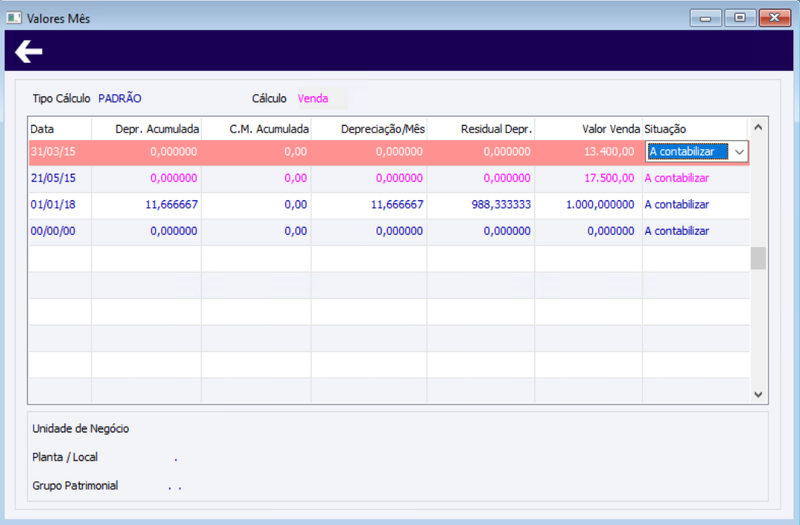The image size is (800, 525).
Task: Click the Planta / Local label
Action: [65, 457]
